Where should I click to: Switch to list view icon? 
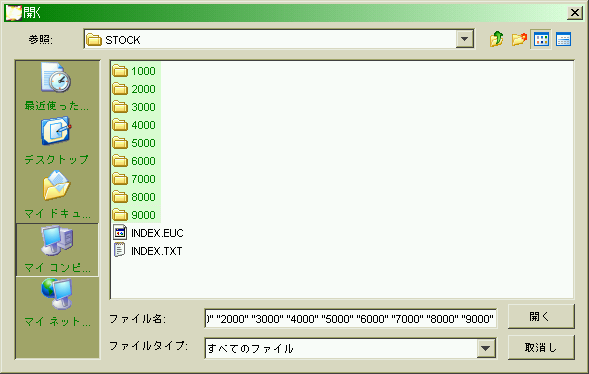tap(541, 39)
